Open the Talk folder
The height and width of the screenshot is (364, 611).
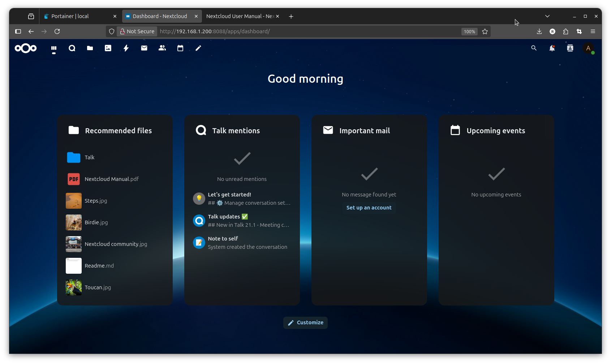pos(115,157)
